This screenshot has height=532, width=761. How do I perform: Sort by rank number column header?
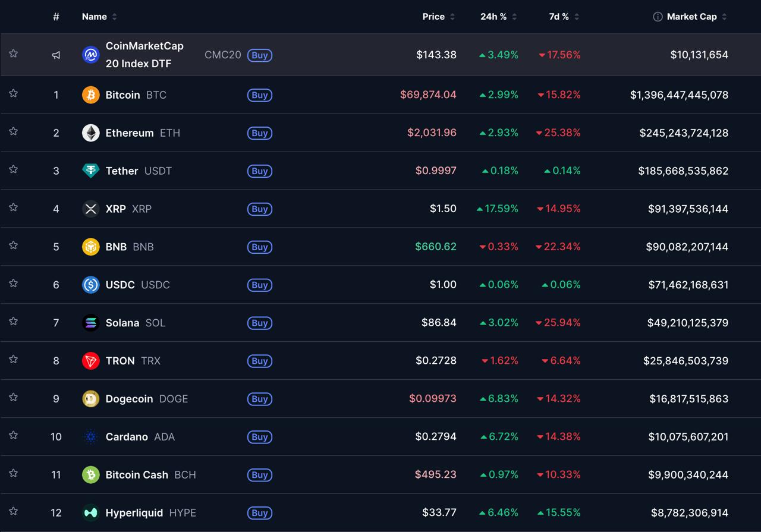click(x=56, y=17)
